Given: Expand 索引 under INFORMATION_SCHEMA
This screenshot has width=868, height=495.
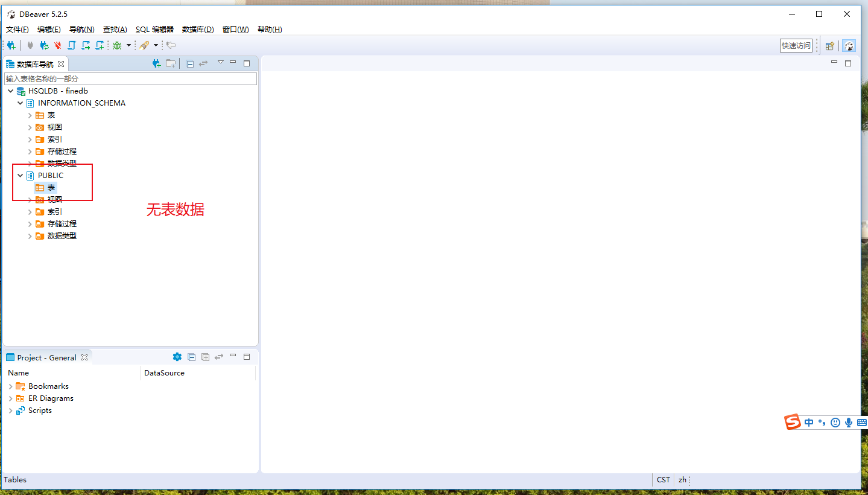Looking at the screenshot, I should point(30,139).
